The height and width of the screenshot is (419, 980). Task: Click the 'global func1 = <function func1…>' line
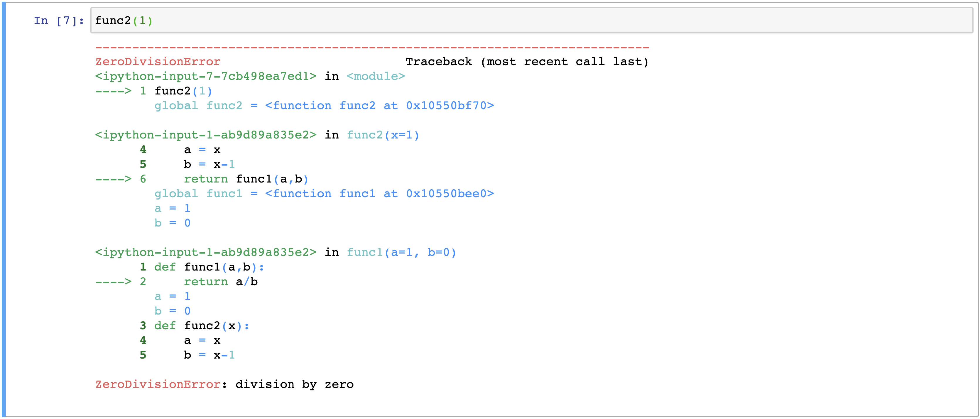[x=324, y=194]
